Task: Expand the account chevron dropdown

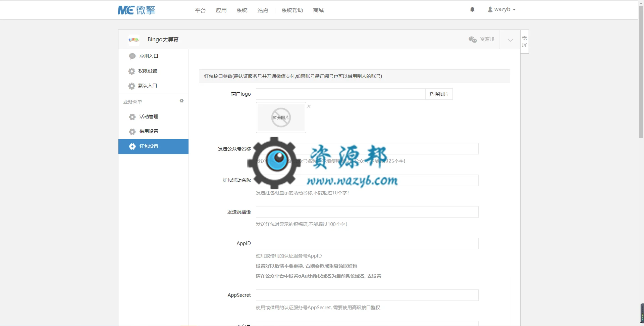Action: point(510,40)
